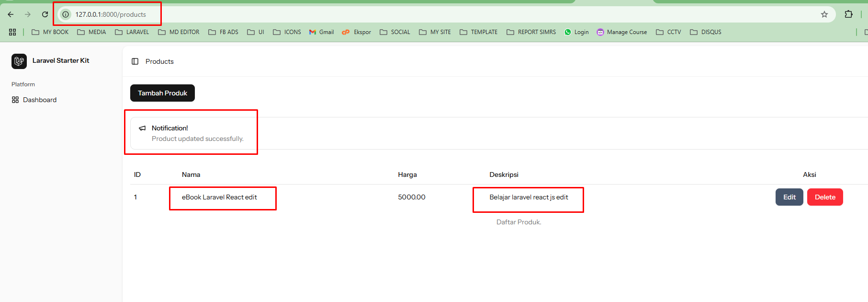The height and width of the screenshot is (302, 868).
Task: Click the browser back arrow
Action: click(x=11, y=14)
